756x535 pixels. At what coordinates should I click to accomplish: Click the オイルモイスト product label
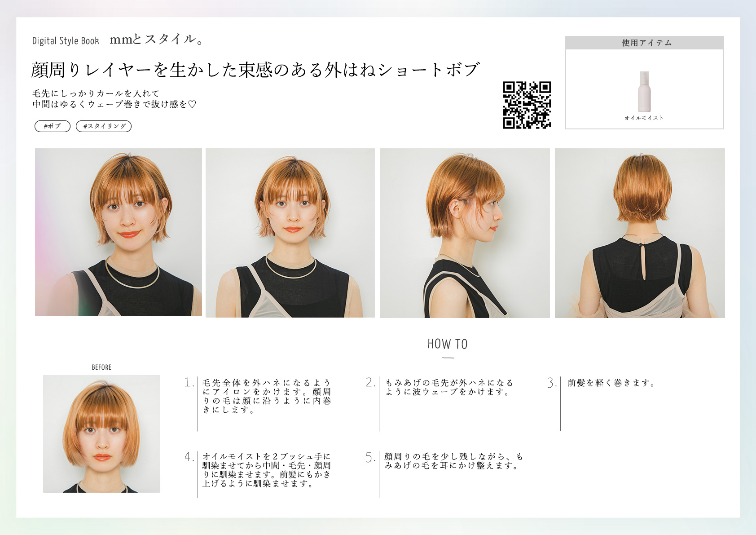click(644, 118)
